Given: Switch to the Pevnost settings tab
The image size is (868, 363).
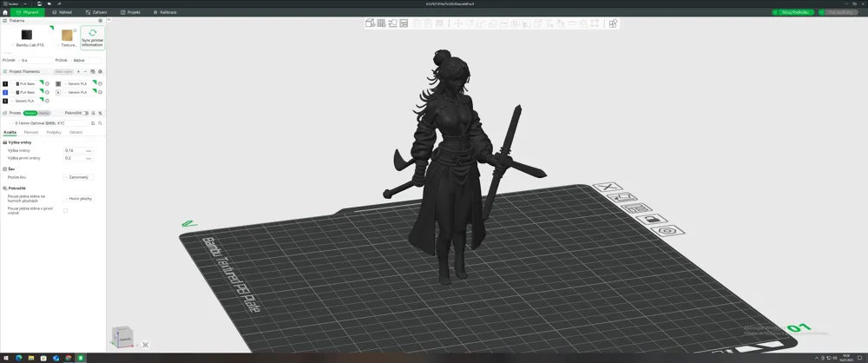Looking at the screenshot, I should tap(31, 133).
